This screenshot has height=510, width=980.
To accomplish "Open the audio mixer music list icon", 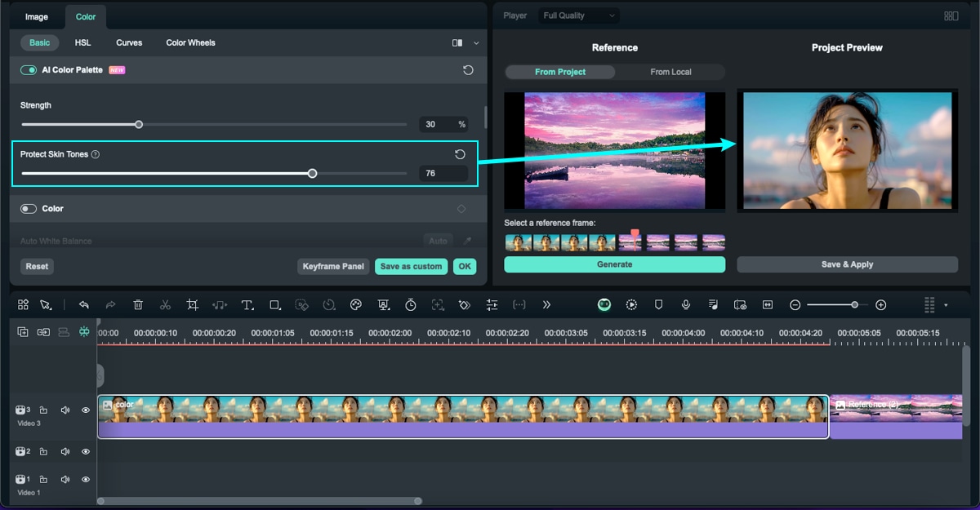I will point(713,304).
